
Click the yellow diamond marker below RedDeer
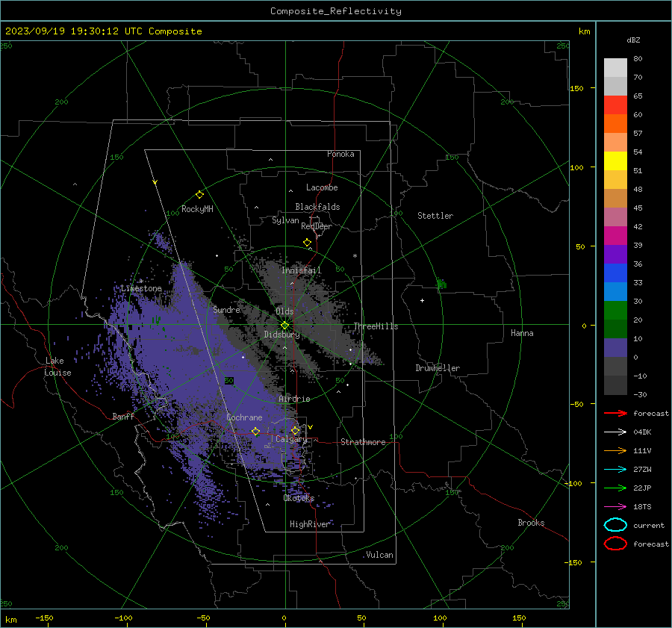[x=307, y=243]
